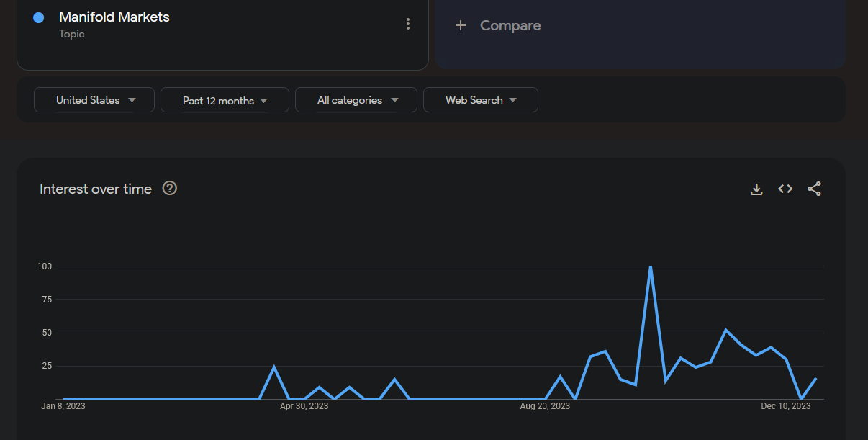This screenshot has width=868, height=440.
Task: Click the Compare text to add a term
Action: pyautogui.click(x=510, y=25)
